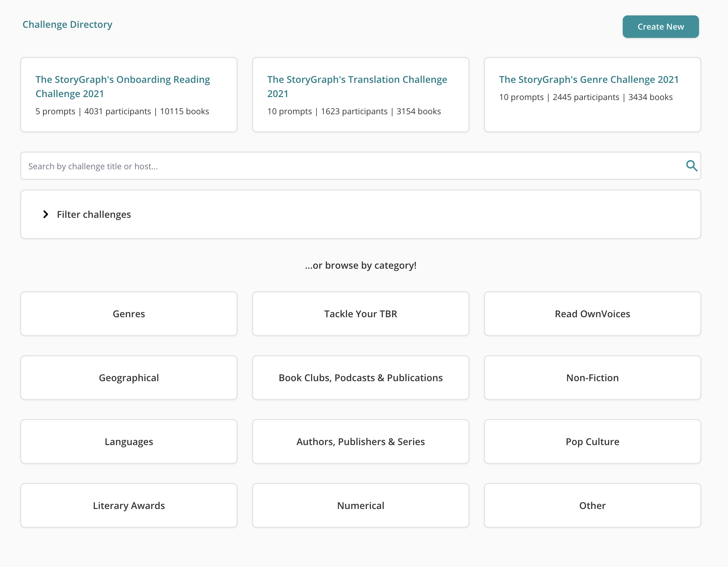Expand the Filter challenges chevron

(x=46, y=215)
